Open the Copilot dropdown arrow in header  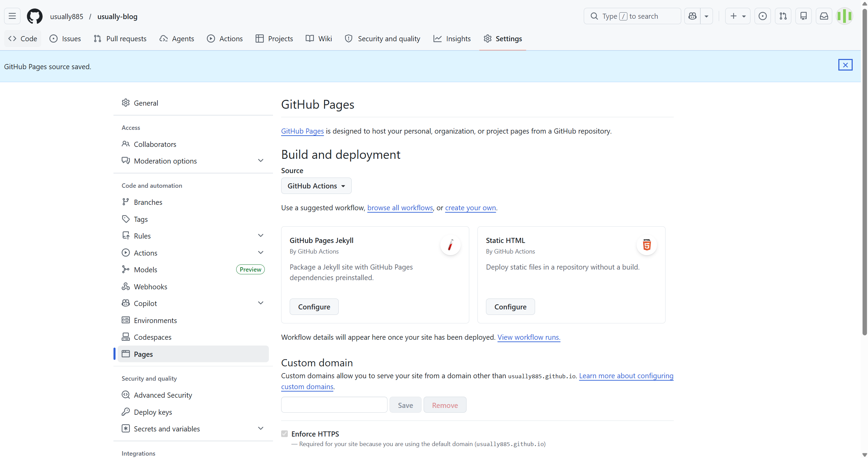tap(706, 16)
